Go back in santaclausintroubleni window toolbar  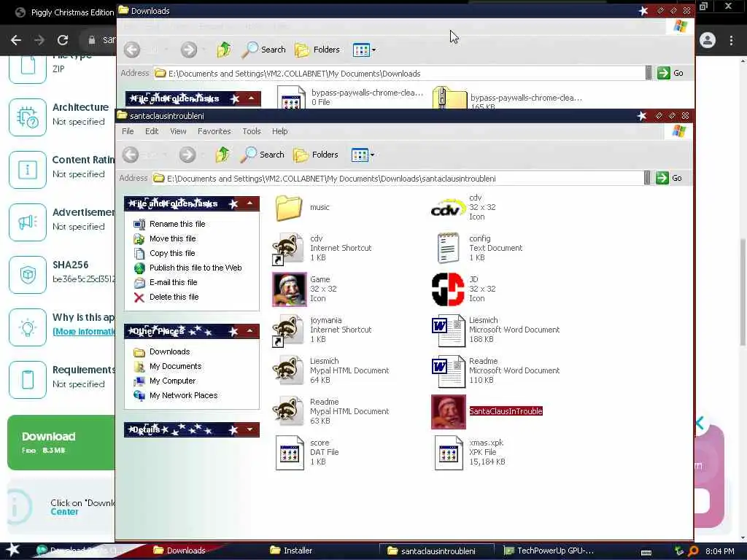(131, 155)
